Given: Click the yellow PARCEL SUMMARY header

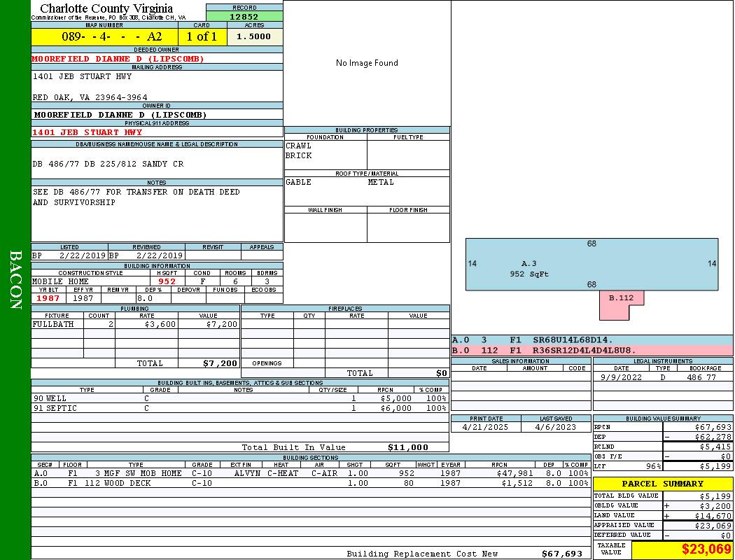Looking at the screenshot, I should pos(662,484).
